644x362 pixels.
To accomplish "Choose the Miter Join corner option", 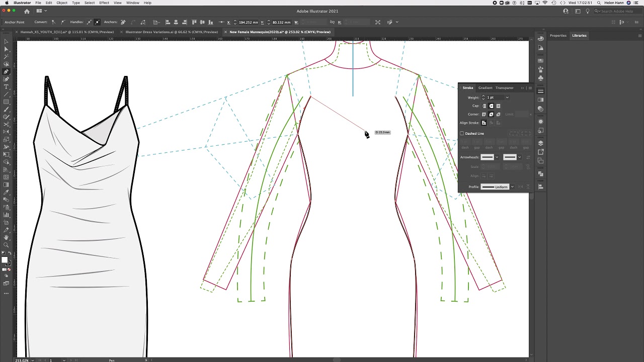I will point(484,114).
